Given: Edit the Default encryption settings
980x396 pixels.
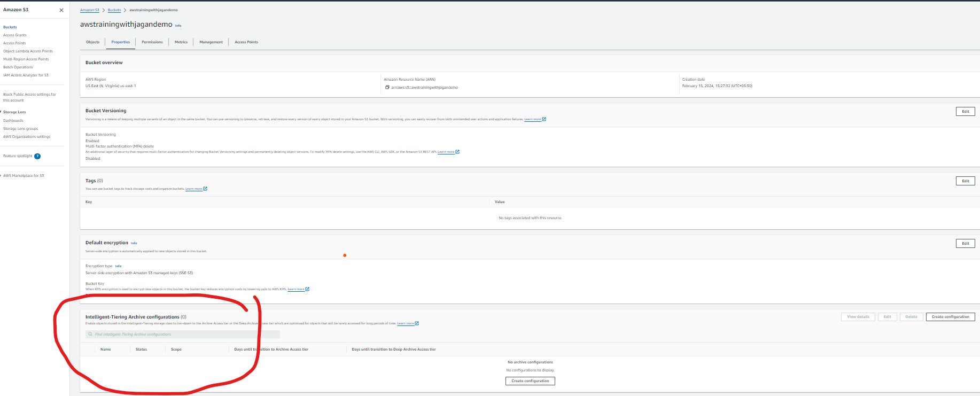Looking at the screenshot, I should (x=965, y=243).
